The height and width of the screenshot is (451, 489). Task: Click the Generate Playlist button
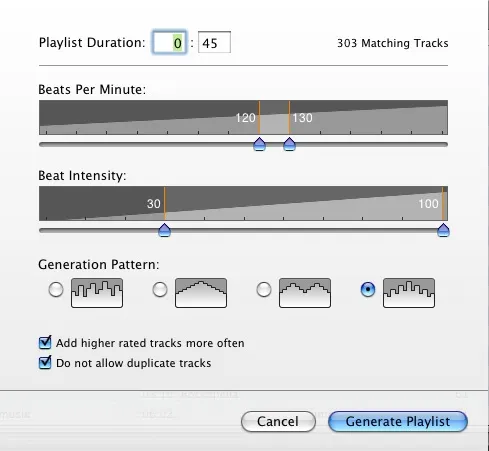(x=398, y=421)
